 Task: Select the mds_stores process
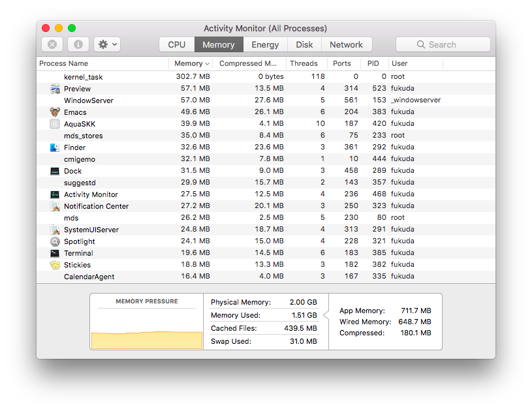pyautogui.click(x=266, y=136)
